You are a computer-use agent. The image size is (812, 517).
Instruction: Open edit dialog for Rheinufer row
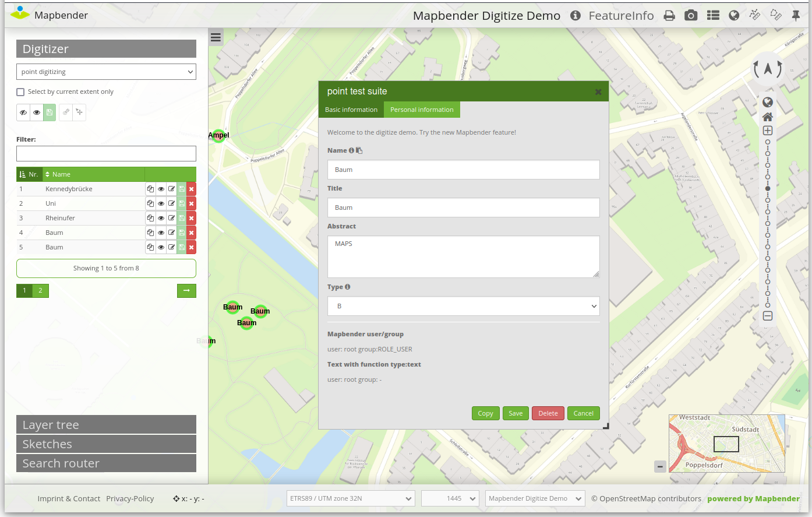tap(171, 218)
